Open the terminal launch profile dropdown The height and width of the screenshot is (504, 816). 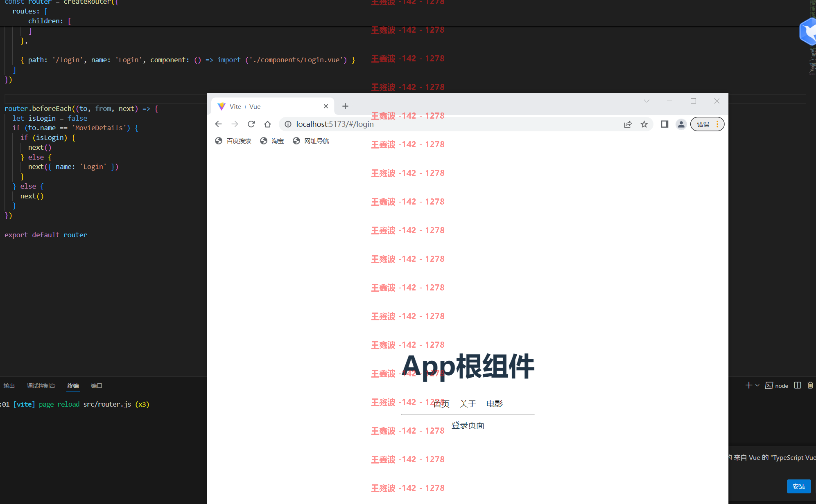coord(757,385)
